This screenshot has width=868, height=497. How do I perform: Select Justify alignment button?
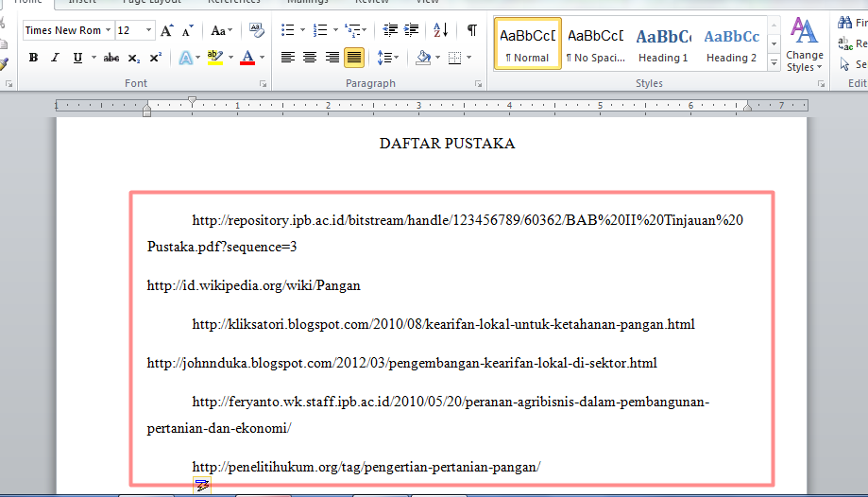click(x=354, y=58)
